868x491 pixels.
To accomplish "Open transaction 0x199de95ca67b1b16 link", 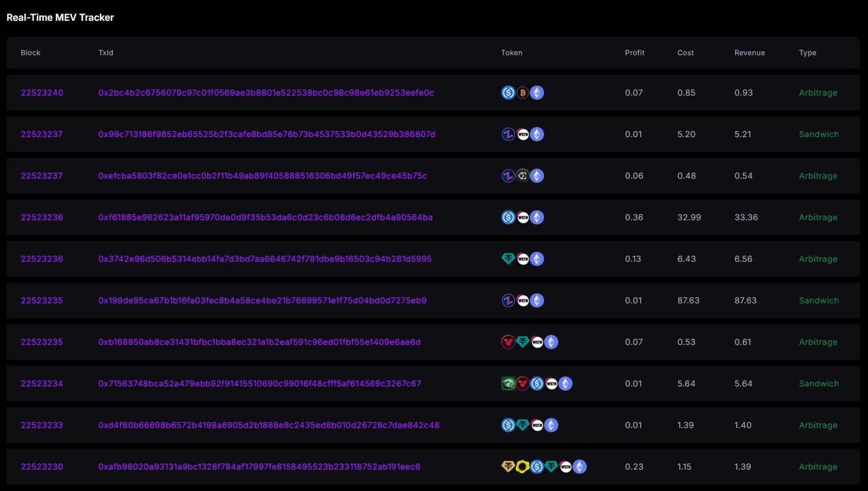I will [x=263, y=300].
